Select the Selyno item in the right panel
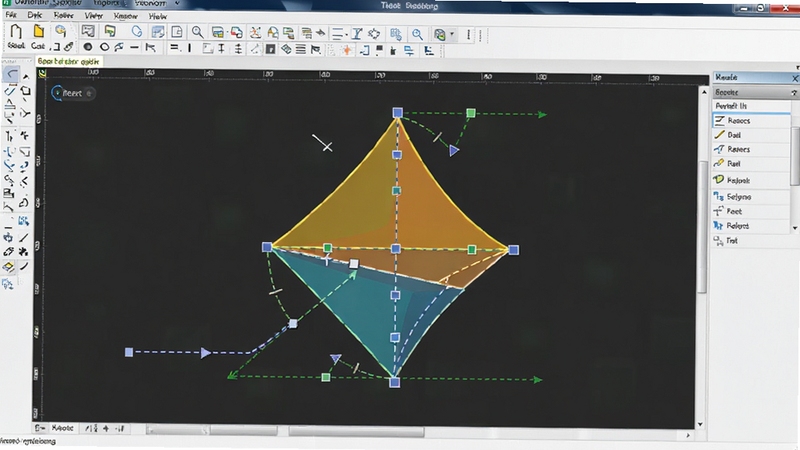The image size is (800, 450). pyautogui.click(x=751, y=196)
